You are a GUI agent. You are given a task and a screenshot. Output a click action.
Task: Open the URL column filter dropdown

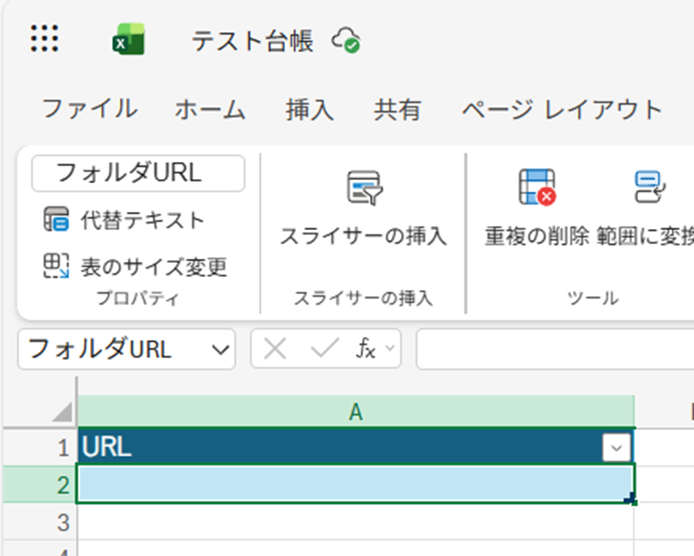coord(617,447)
